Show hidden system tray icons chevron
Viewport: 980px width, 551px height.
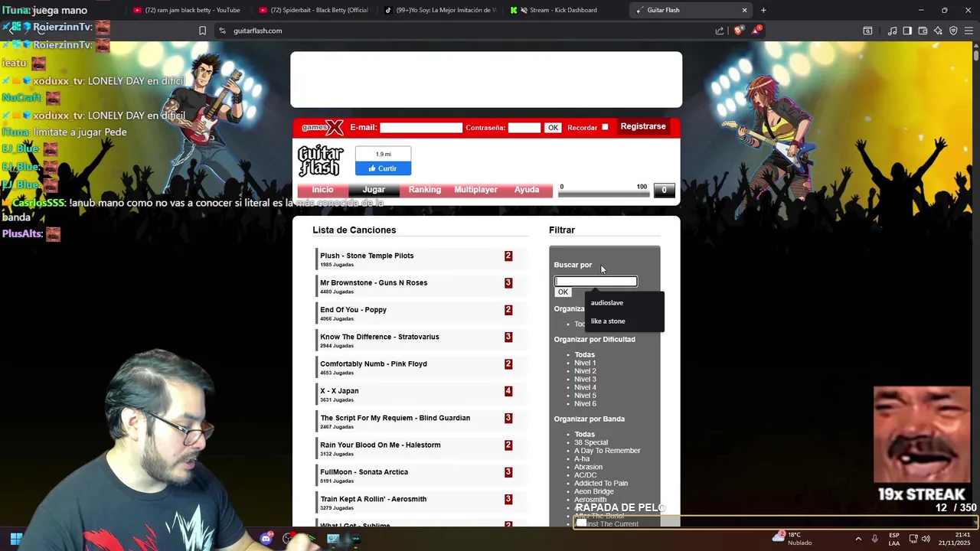click(x=858, y=539)
